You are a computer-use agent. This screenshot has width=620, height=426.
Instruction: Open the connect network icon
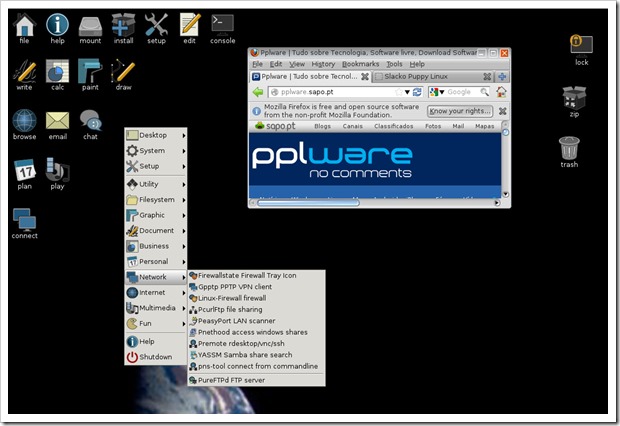pyautogui.click(x=25, y=223)
